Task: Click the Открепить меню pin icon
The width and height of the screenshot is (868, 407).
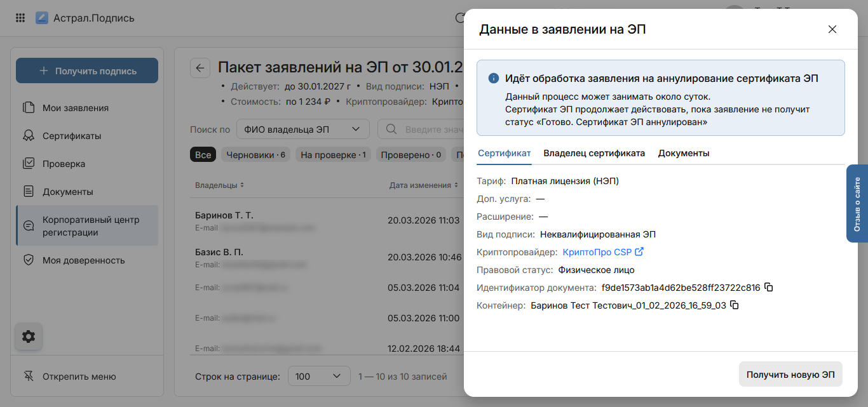Action: [x=29, y=377]
